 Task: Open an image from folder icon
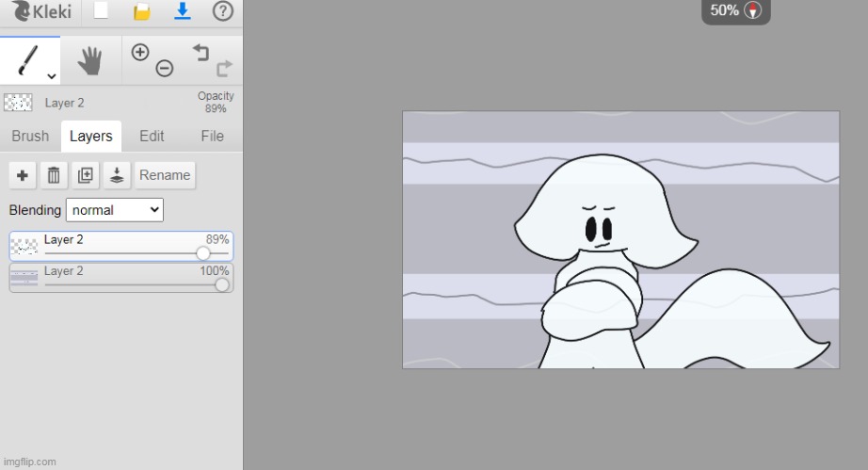(x=141, y=11)
